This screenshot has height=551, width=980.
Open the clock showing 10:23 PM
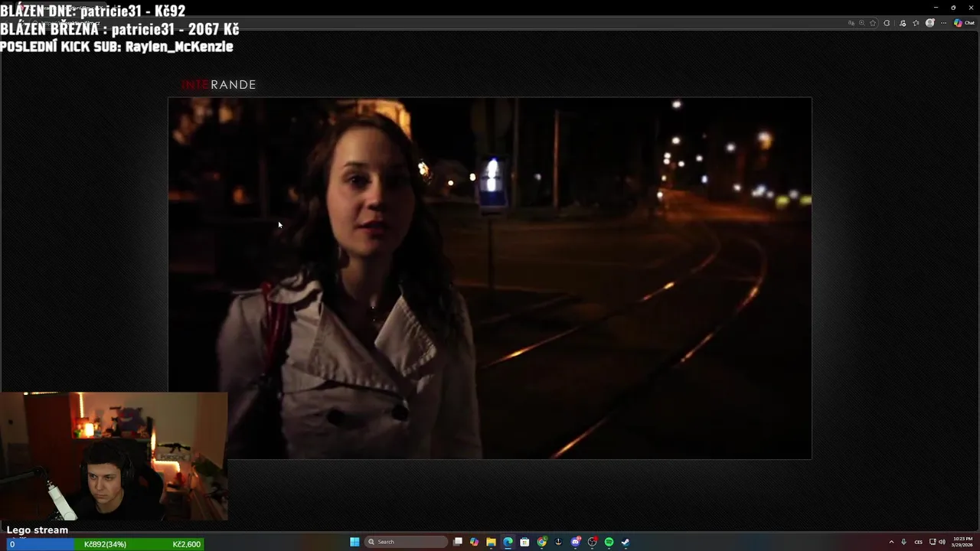coord(962,542)
